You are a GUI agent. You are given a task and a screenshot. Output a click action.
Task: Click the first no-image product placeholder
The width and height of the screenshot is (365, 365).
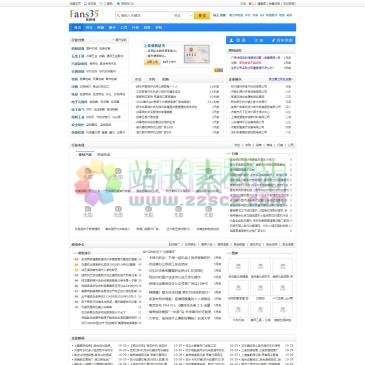[88, 174]
